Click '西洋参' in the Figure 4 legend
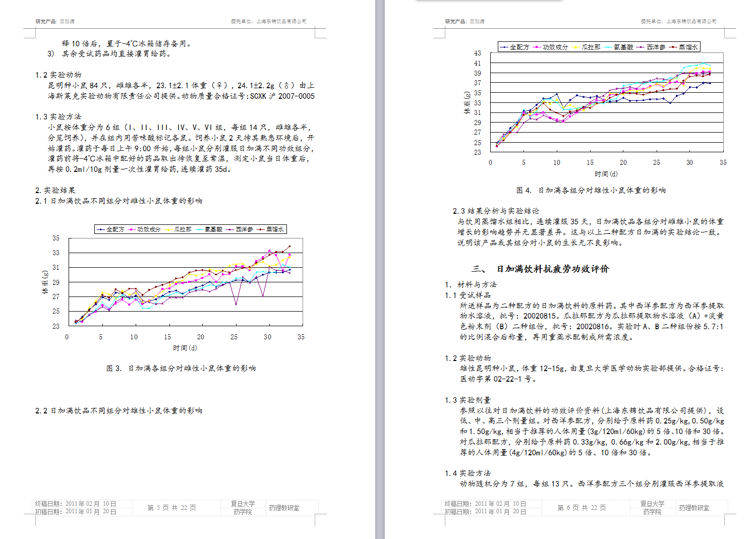Screen dimensions: 756x539 [656, 47]
